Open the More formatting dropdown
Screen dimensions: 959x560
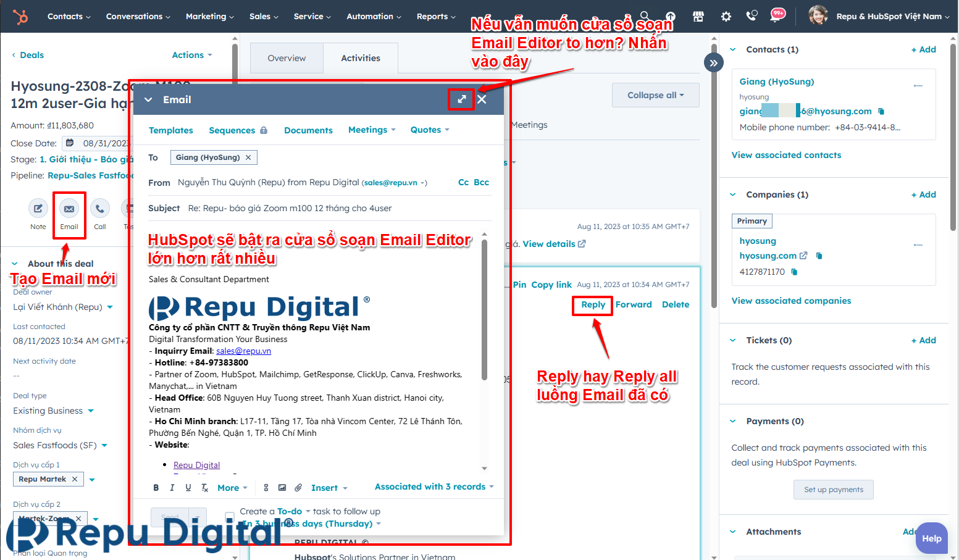(232, 488)
